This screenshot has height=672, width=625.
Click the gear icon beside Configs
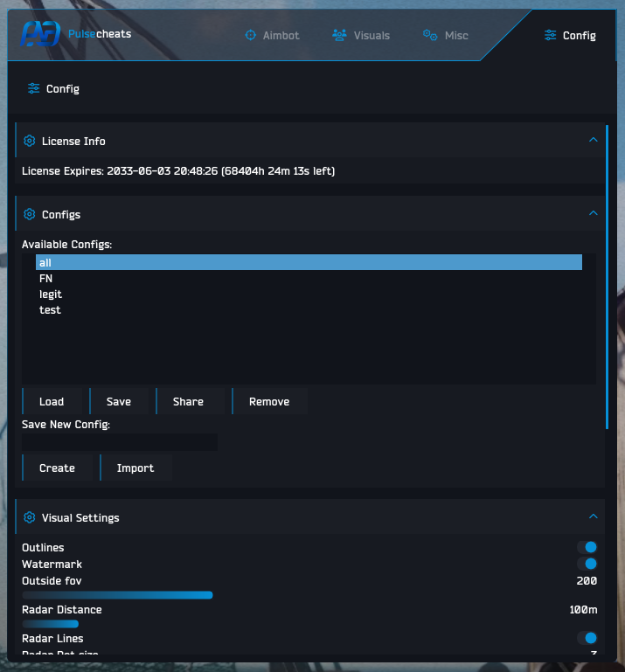(29, 214)
